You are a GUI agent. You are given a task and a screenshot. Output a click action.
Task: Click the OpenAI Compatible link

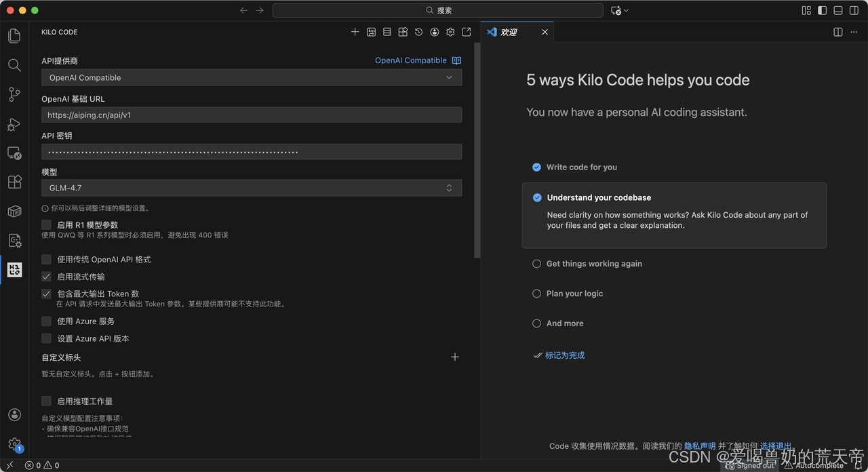tap(411, 60)
